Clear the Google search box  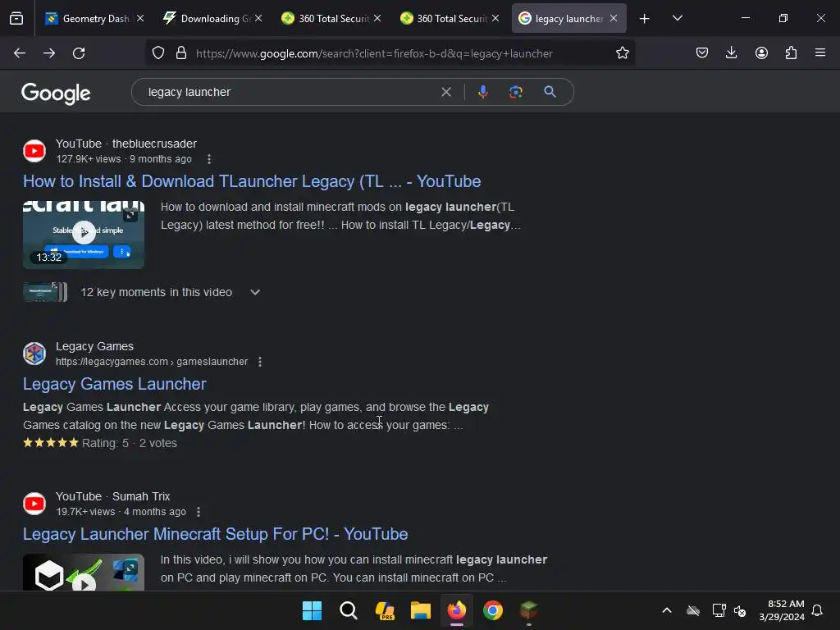point(445,92)
